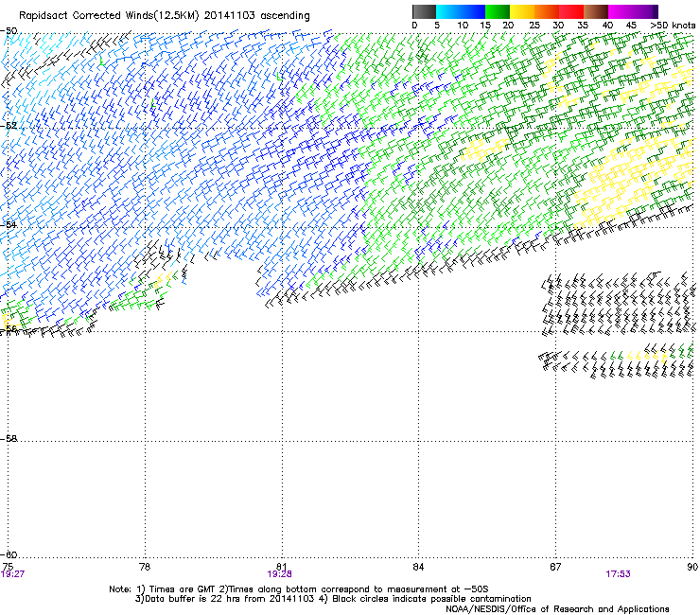
Task: Click the brown 35-40 knots legend color
Action: tap(596, 11)
